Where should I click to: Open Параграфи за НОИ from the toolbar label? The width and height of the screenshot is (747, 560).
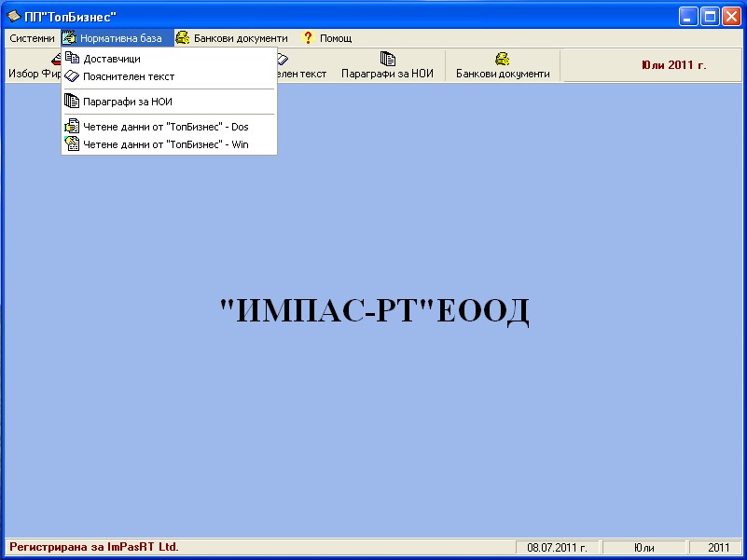387,74
